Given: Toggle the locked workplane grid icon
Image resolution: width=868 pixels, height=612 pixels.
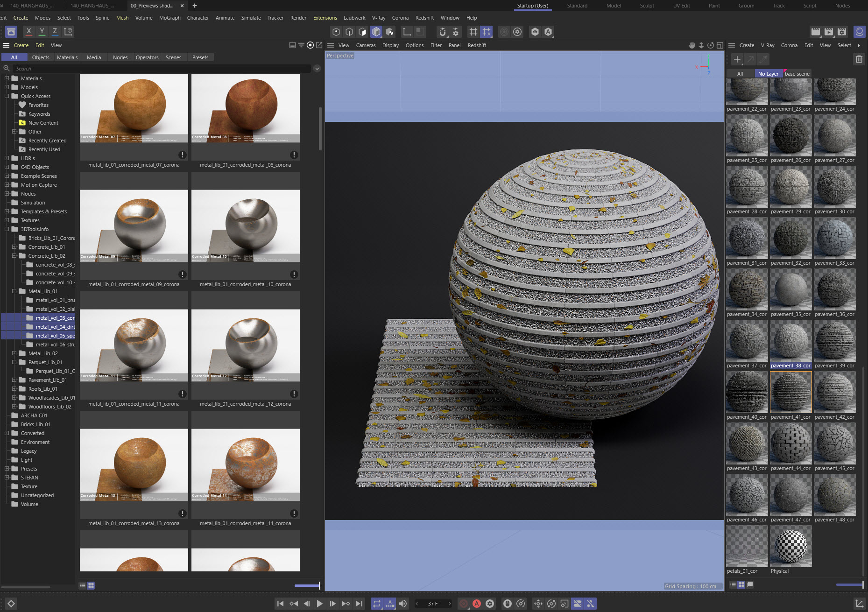Looking at the screenshot, I should click(486, 32).
